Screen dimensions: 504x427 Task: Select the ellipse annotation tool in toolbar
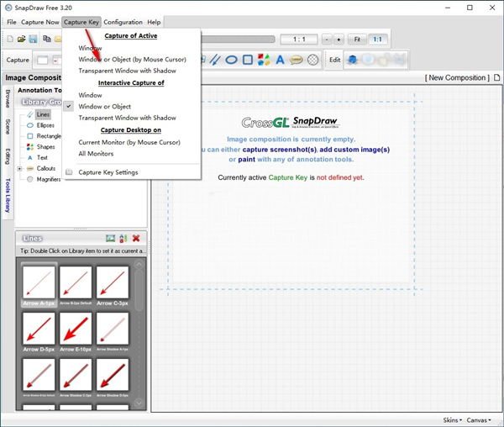coord(232,60)
